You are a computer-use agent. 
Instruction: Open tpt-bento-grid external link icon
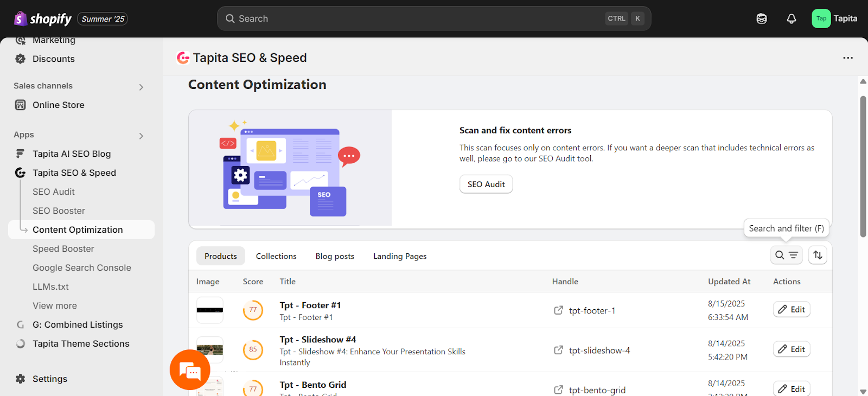point(558,389)
